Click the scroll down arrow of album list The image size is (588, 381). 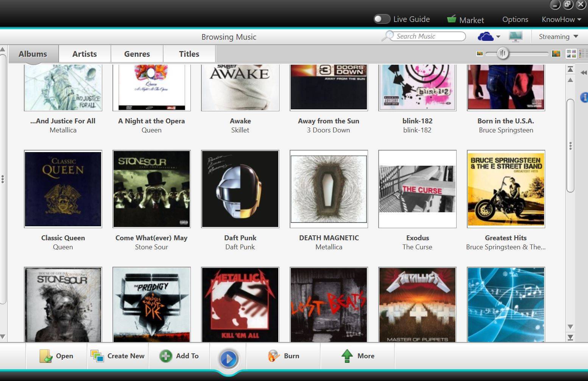(x=570, y=327)
